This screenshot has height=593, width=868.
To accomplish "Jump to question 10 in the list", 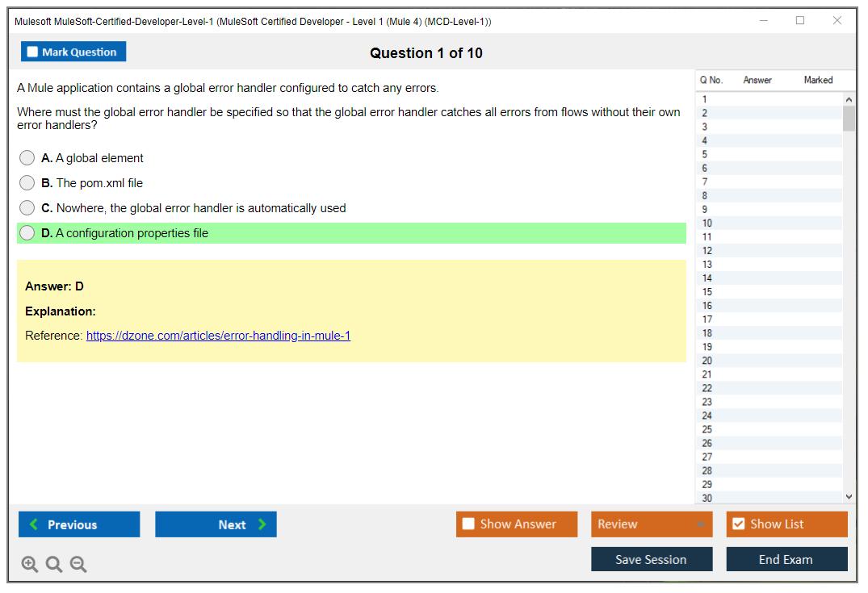I will (x=707, y=223).
